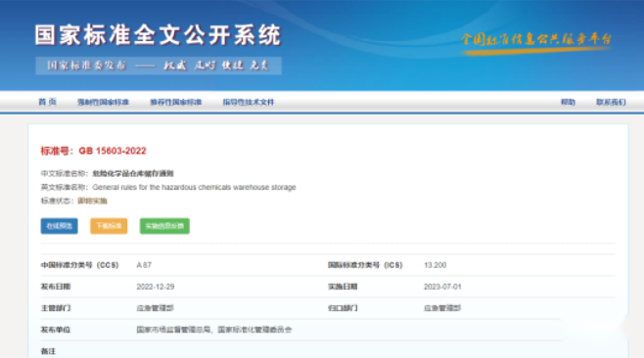The height and width of the screenshot is (358, 644).
Task: Click the 备注 label
Action: [x=48, y=351]
